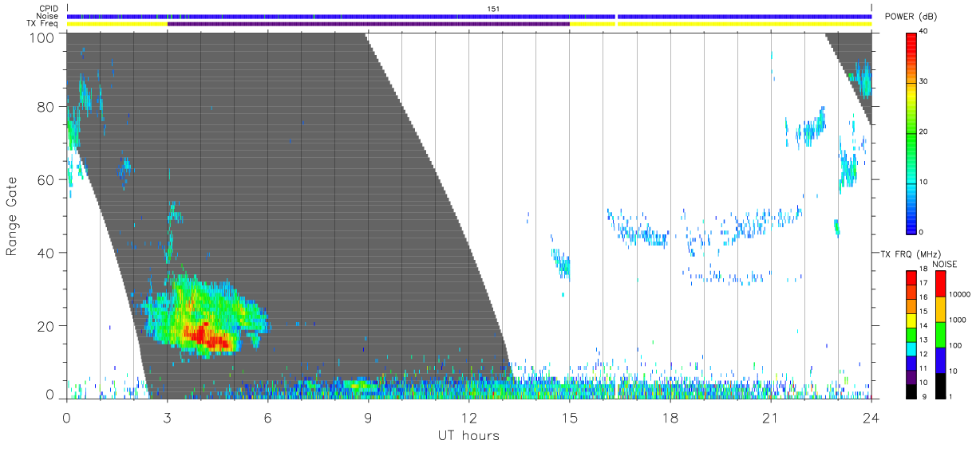The height and width of the screenshot is (452, 980).
Task: Click the NOISE legend label 1000
Action: click(x=958, y=321)
